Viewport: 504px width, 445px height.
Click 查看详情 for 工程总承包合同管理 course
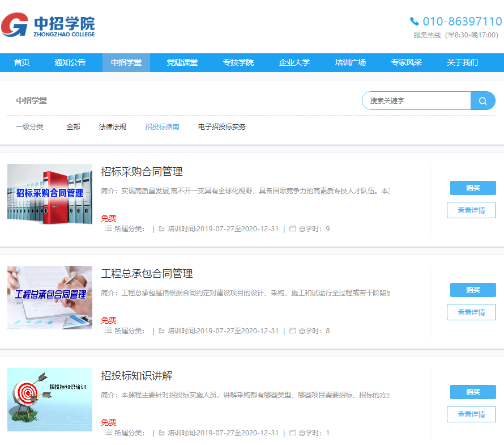[471, 312]
